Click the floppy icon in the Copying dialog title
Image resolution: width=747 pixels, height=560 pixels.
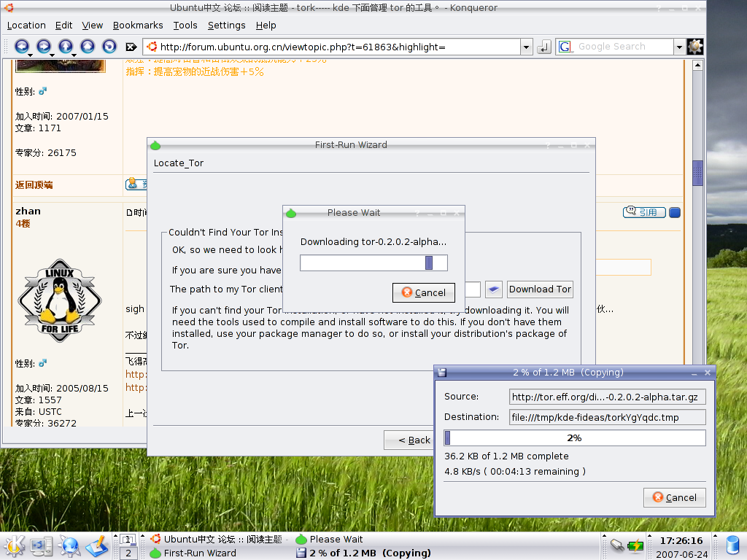442,373
